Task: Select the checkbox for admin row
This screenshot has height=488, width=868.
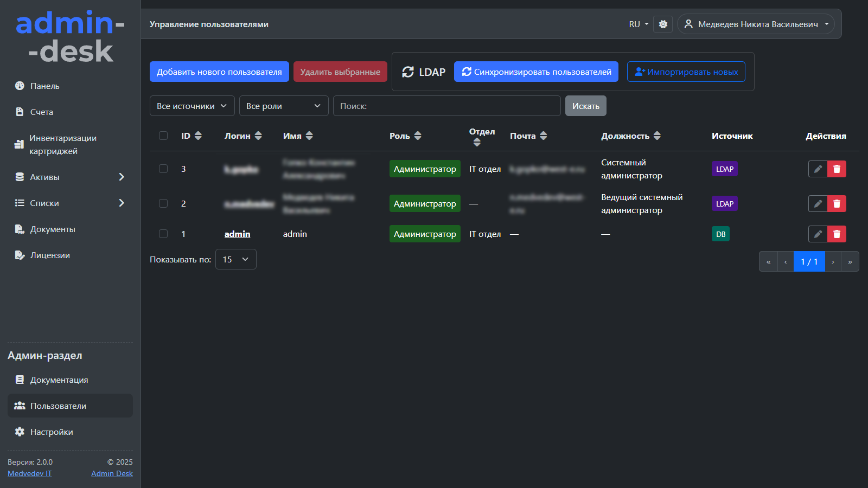Action: point(163,234)
